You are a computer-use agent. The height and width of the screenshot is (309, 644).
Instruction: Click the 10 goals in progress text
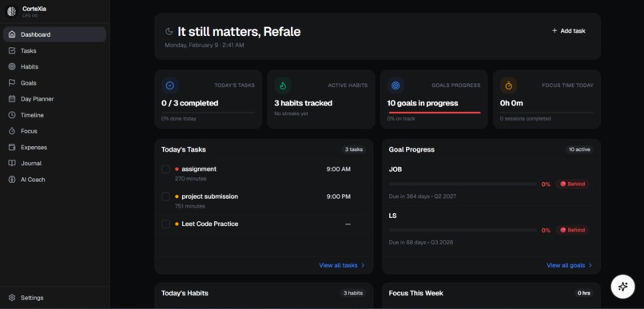click(x=423, y=103)
